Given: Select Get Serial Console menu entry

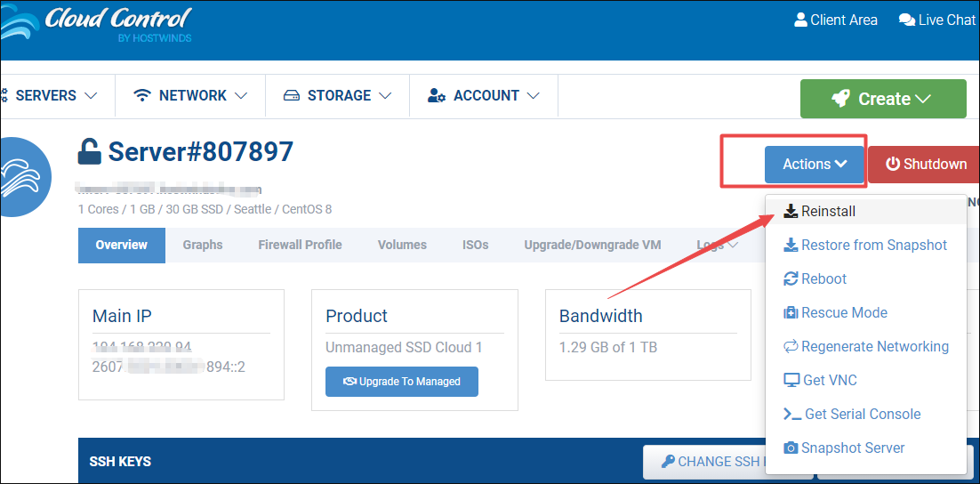Looking at the screenshot, I should [x=865, y=414].
